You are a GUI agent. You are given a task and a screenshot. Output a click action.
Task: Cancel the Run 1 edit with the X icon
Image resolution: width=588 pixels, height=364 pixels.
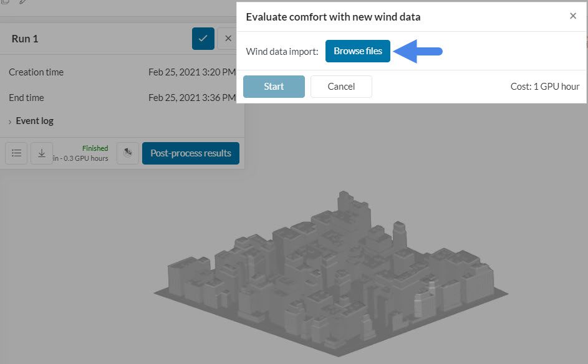pyautogui.click(x=229, y=38)
